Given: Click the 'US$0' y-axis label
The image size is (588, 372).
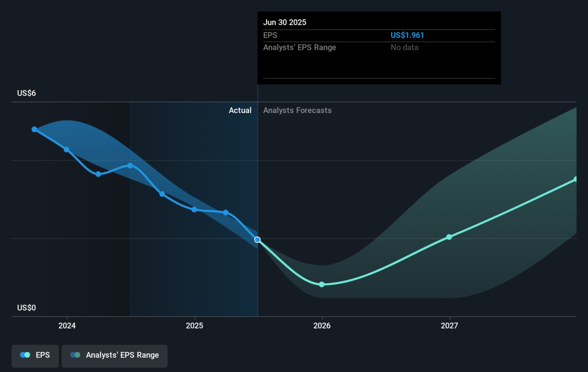Looking at the screenshot, I should (x=26, y=308).
